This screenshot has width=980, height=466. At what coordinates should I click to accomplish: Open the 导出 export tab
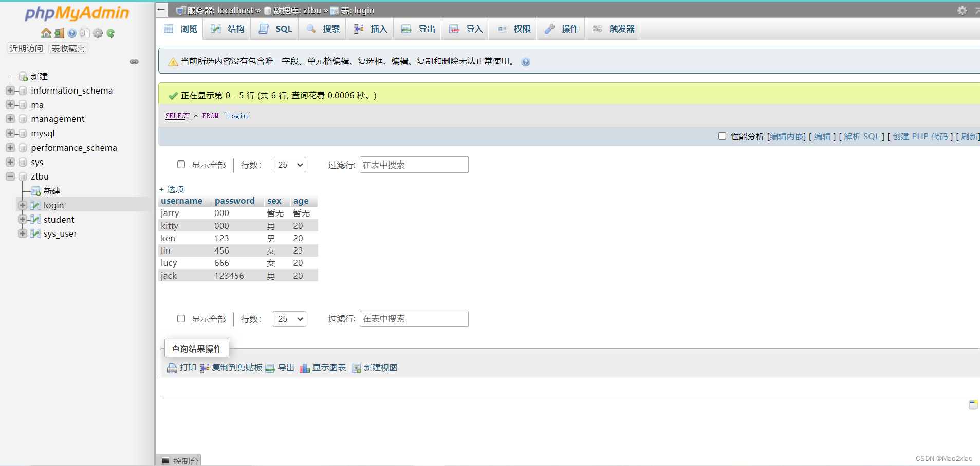(x=418, y=29)
